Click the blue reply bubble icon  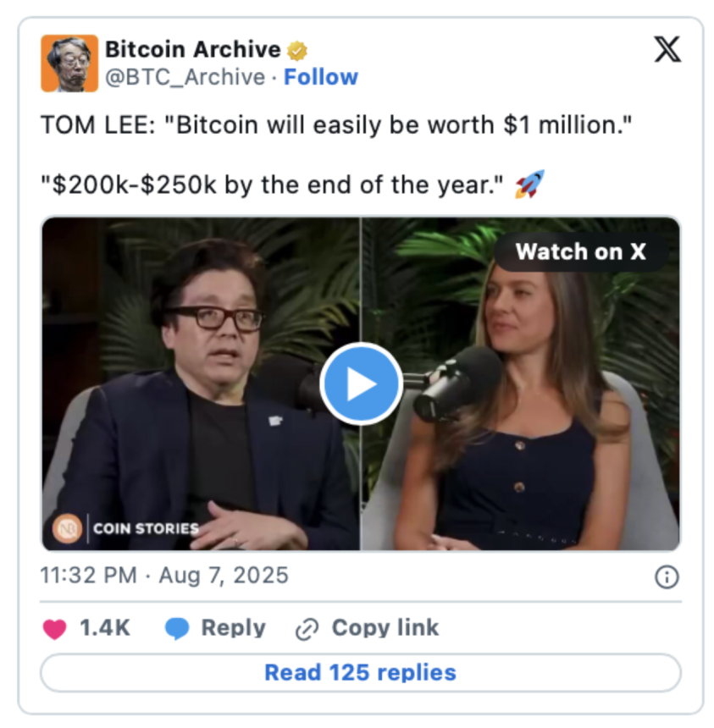pos(177,629)
